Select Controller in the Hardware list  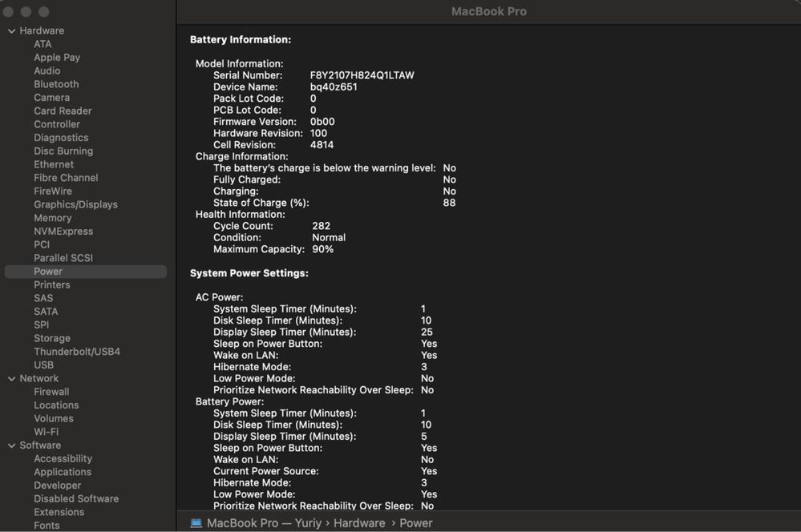[x=57, y=124]
